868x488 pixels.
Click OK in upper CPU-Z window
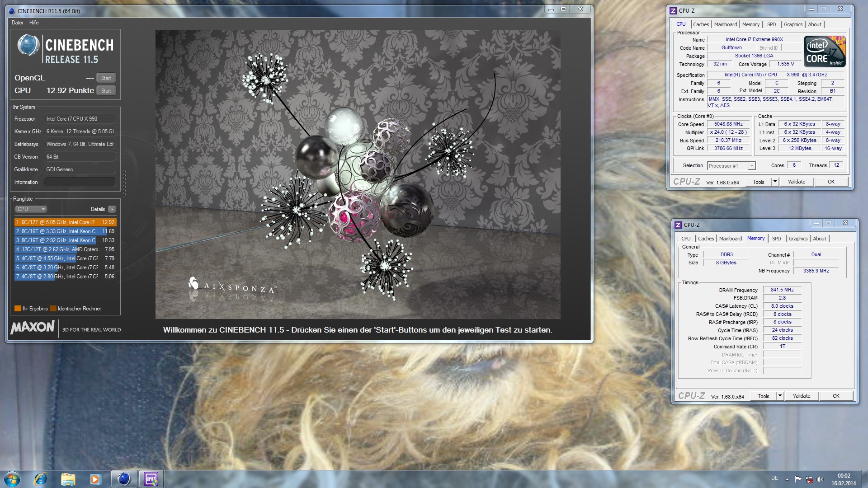click(831, 182)
